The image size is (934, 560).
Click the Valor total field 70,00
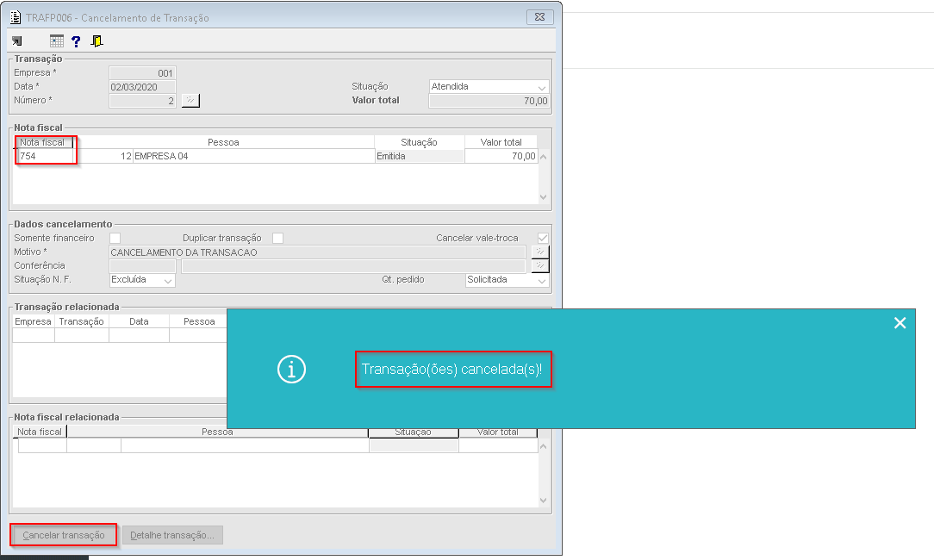point(489,101)
